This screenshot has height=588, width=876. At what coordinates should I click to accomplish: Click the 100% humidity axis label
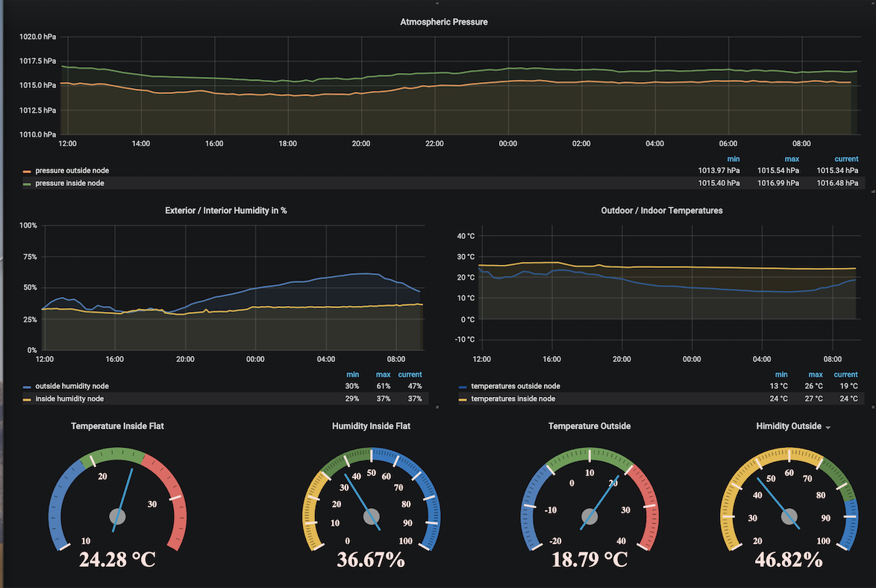[28, 226]
